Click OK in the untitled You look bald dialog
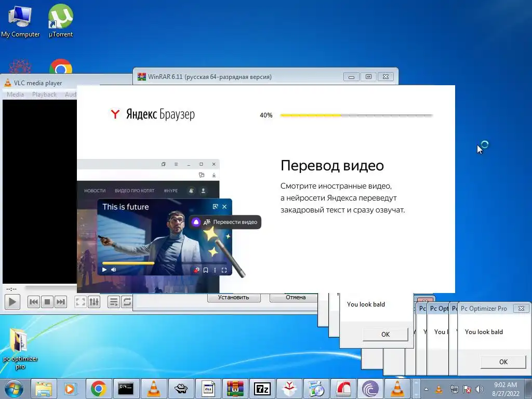This screenshot has height=399, width=532. tap(385, 334)
